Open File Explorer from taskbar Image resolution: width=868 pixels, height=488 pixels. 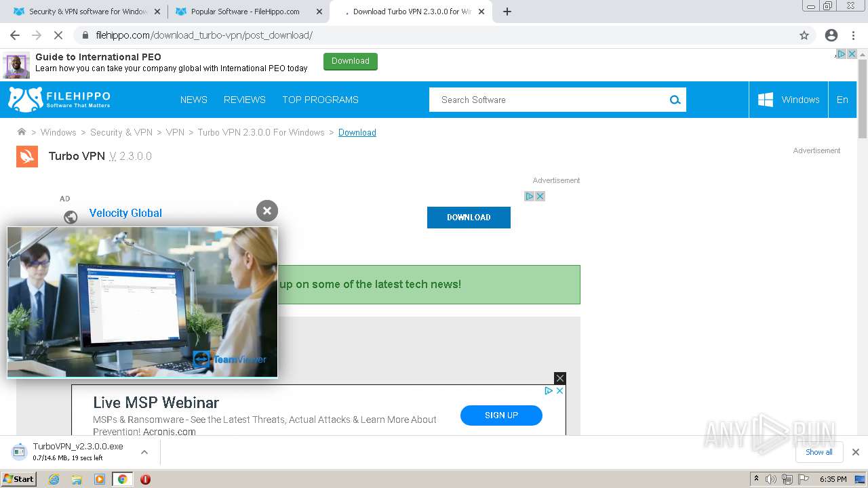click(77, 479)
